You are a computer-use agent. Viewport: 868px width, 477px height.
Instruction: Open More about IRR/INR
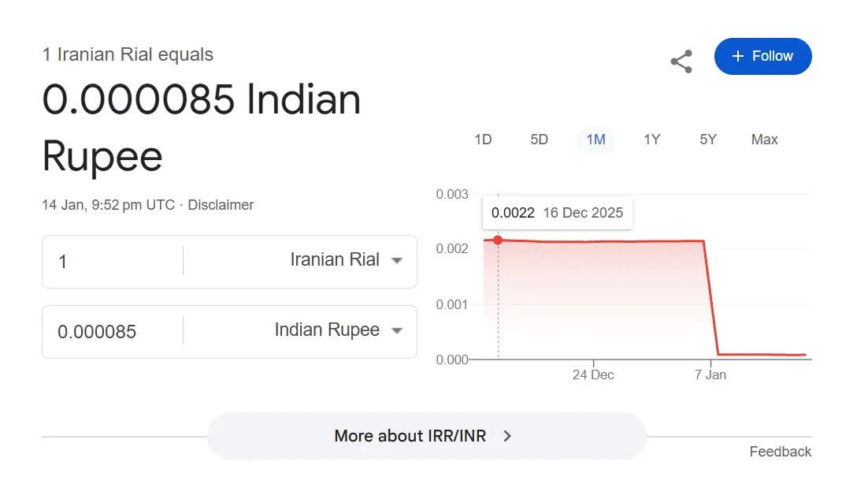410,436
